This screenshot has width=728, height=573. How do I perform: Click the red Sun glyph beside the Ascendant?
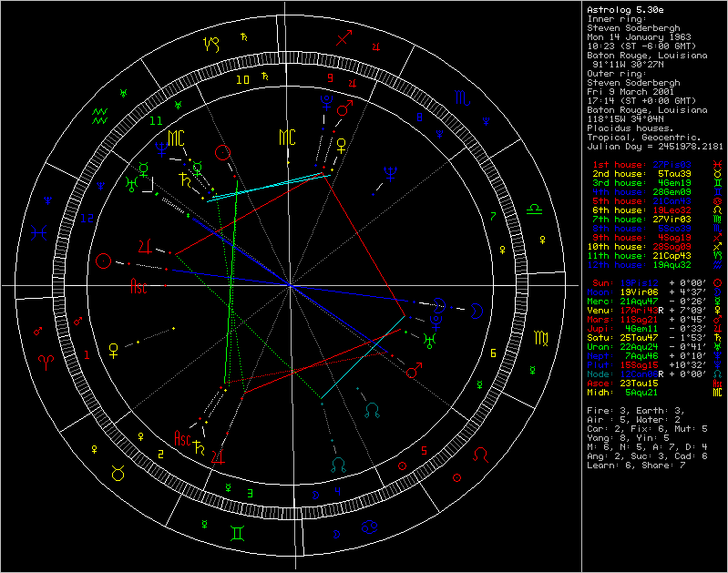click(104, 261)
